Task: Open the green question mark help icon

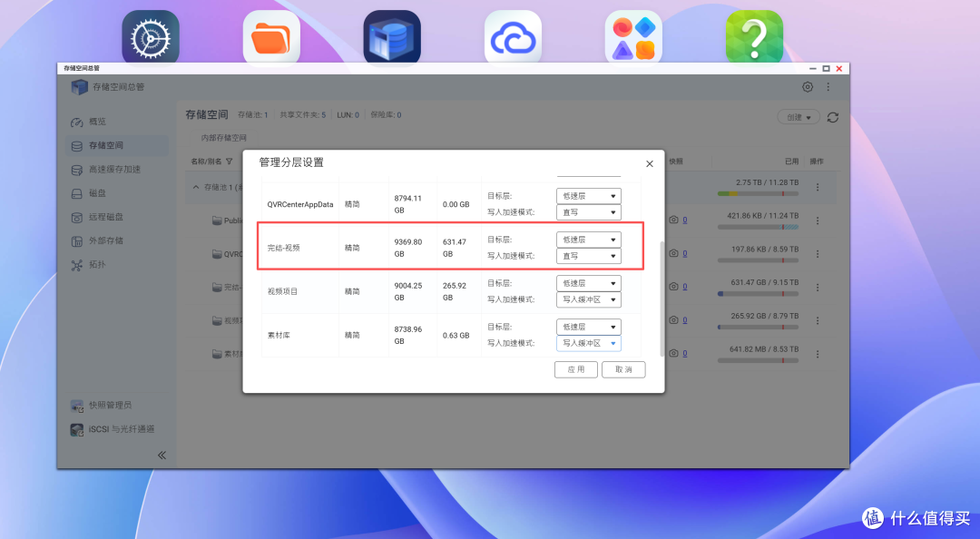Action: coord(754,37)
